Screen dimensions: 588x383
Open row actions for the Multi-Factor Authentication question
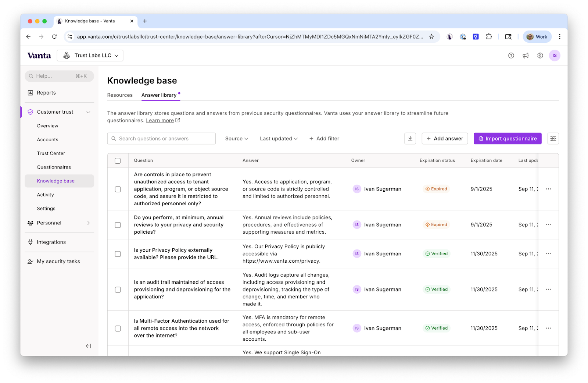tap(548, 328)
